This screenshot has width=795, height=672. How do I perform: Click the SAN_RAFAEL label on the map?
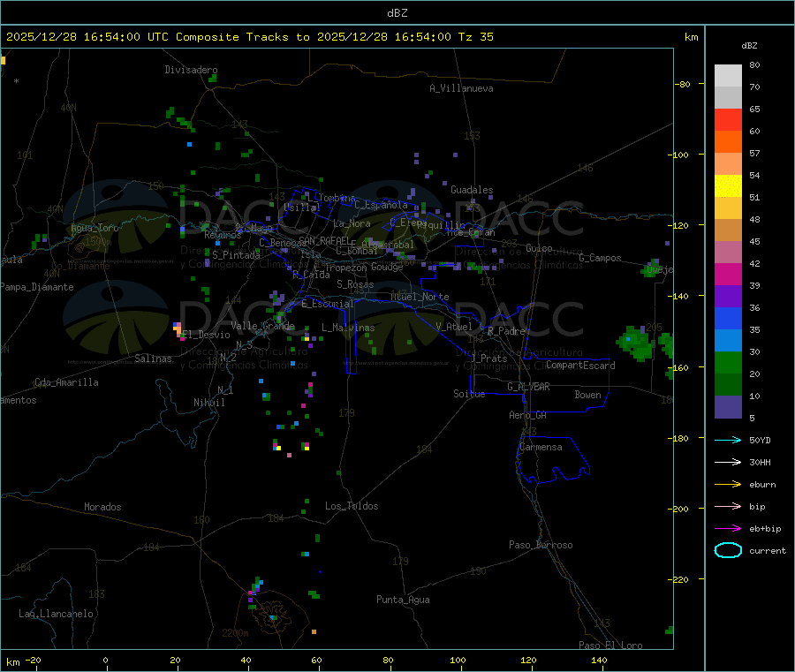point(323,240)
